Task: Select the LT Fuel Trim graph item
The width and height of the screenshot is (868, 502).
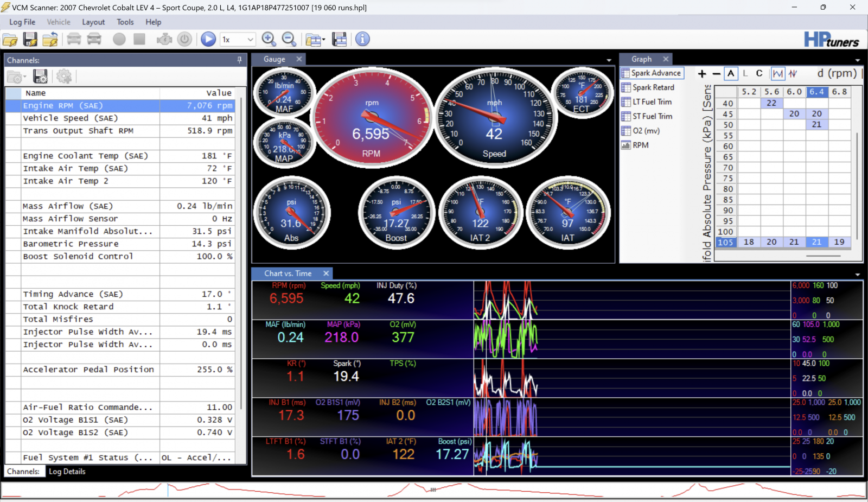Action: pyautogui.click(x=647, y=102)
